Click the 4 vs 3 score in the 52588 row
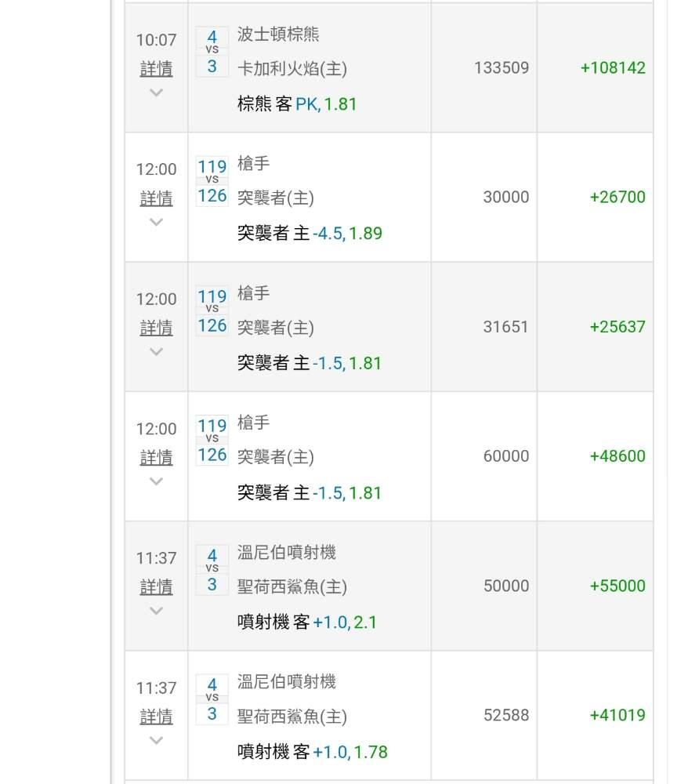Image resolution: width=688 pixels, height=784 pixels. (x=212, y=699)
